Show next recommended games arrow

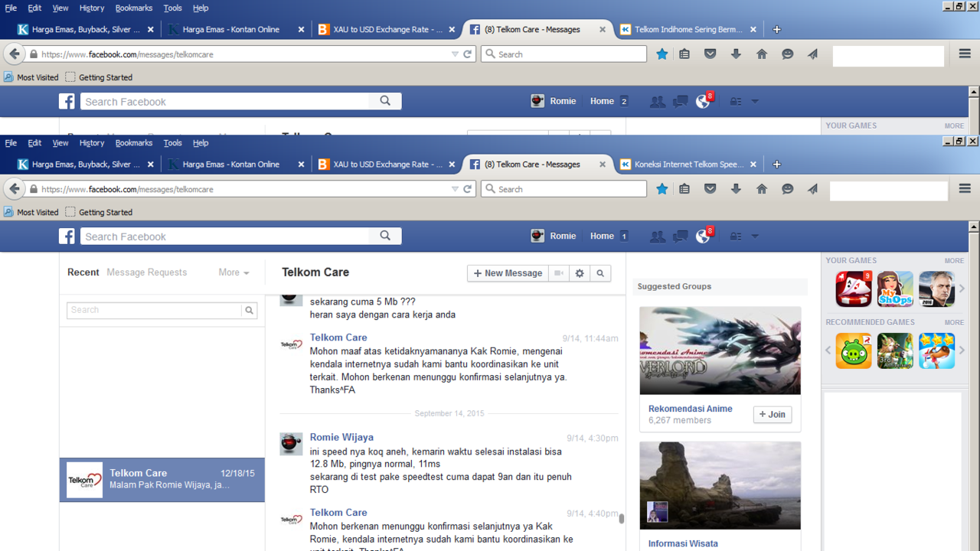[962, 350]
